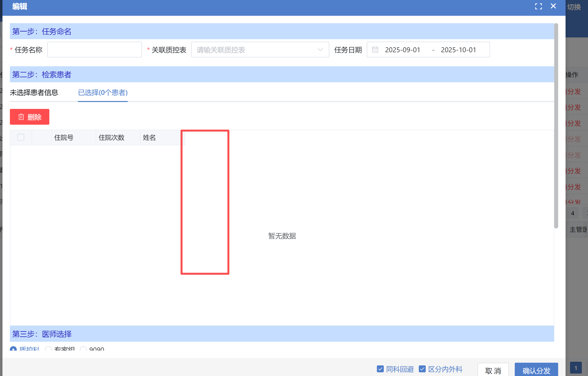Toggle the select-all checkbox in table header
588x376 pixels.
click(21, 137)
